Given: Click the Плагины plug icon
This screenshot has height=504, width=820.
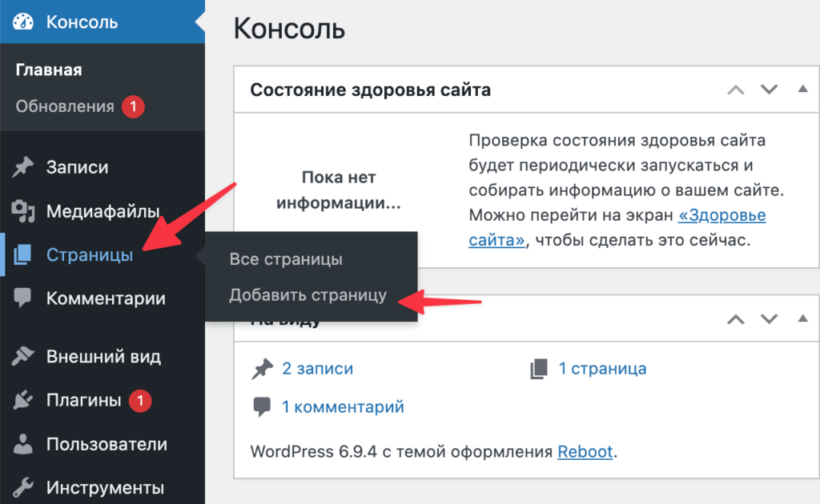Looking at the screenshot, I should [x=23, y=400].
